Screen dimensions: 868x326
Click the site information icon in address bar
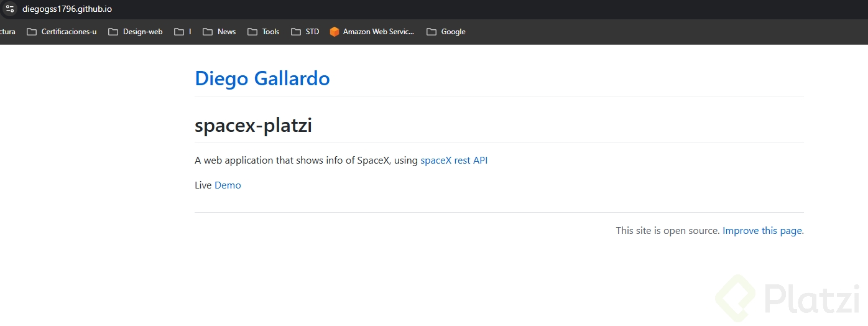pyautogui.click(x=9, y=9)
